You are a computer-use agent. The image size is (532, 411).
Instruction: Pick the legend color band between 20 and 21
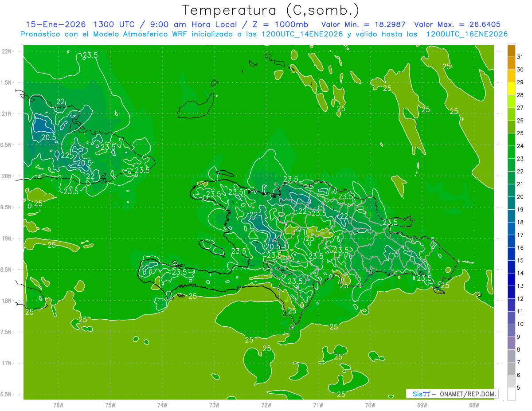(x=511, y=191)
